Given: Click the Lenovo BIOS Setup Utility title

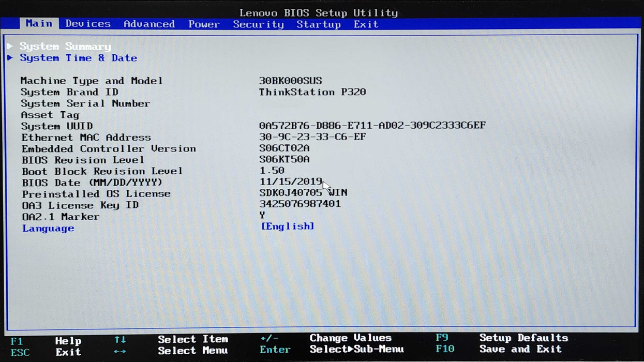Looking at the screenshot, I should [x=319, y=13].
